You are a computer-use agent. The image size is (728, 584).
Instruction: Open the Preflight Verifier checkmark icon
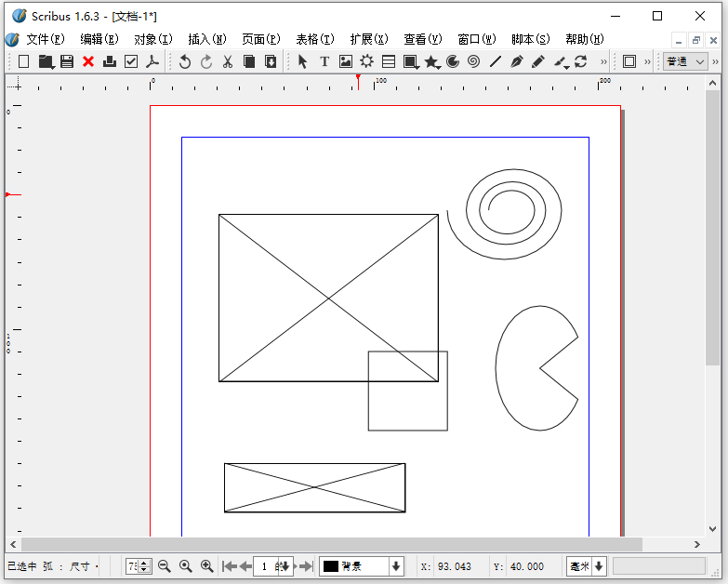(131, 61)
